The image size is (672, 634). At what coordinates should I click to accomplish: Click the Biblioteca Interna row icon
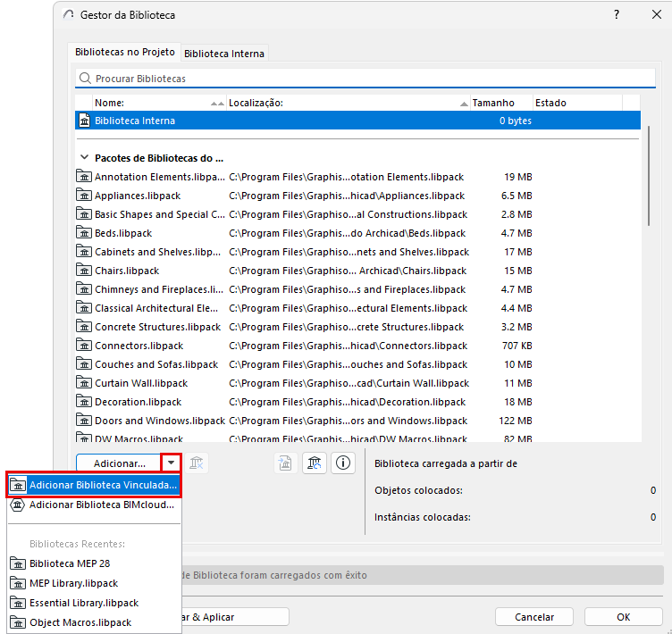click(84, 121)
